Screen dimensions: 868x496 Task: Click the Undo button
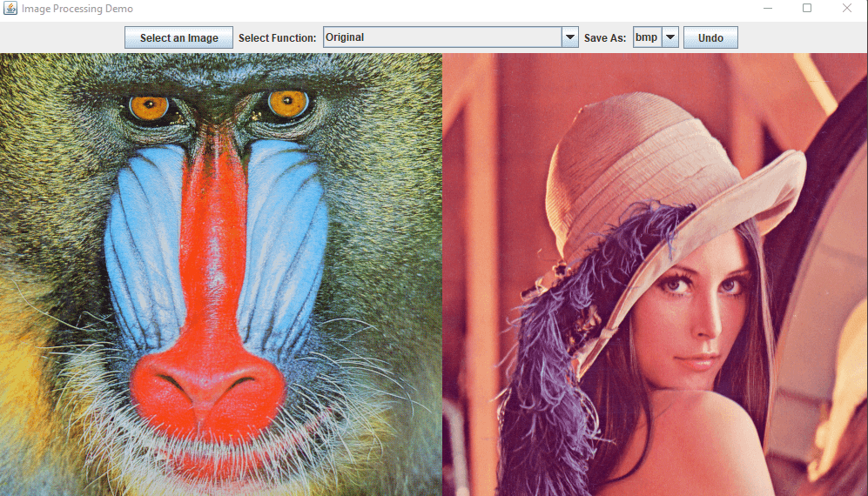(710, 37)
